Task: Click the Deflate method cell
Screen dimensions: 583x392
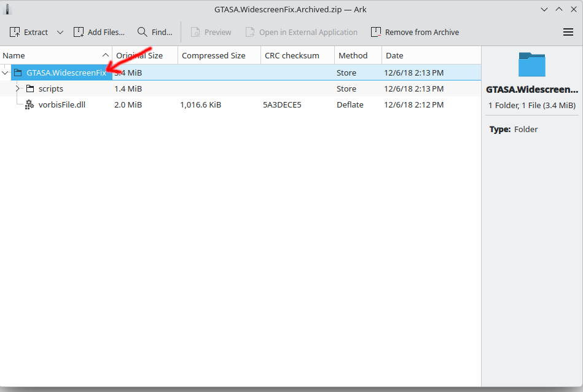Action: pyautogui.click(x=350, y=105)
